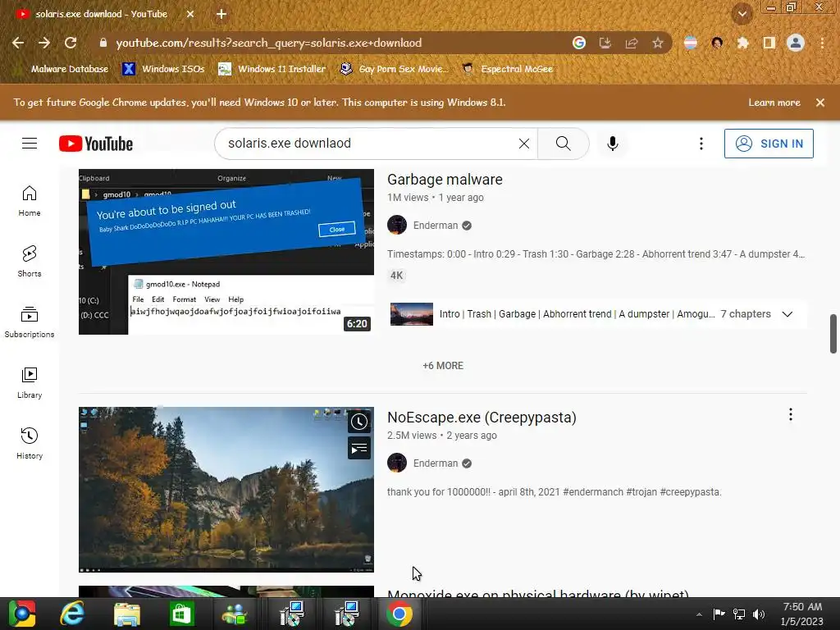Image resolution: width=840 pixels, height=630 pixels.
Task: Dismiss the Chrome update notice bar
Action: pos(820,103)
